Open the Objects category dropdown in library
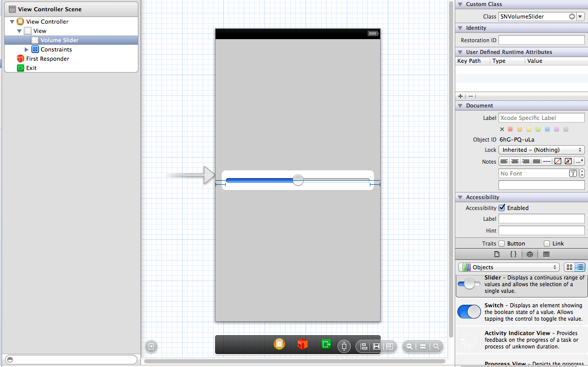This screenshot has width=588, height=367. (x=508, y=267)
